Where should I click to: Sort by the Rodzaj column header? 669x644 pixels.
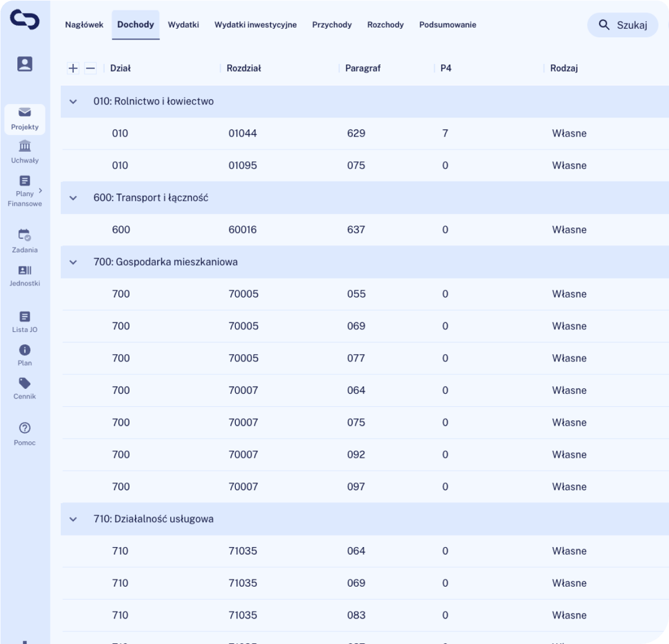click(564, 68)
